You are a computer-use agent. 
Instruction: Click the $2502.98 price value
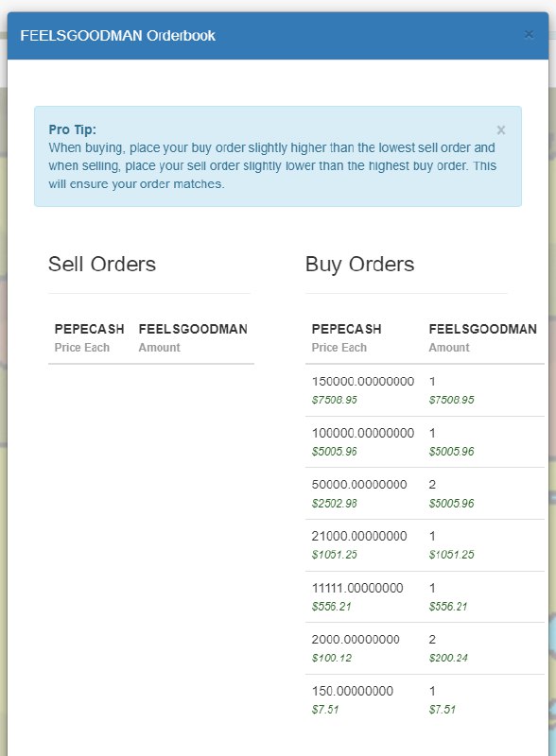(x=335, y=504)
